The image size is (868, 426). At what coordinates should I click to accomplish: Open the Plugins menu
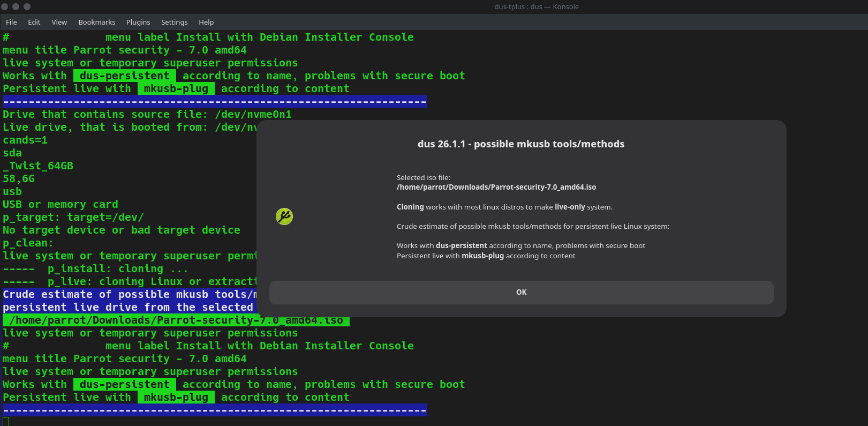(x=138, y=22)
